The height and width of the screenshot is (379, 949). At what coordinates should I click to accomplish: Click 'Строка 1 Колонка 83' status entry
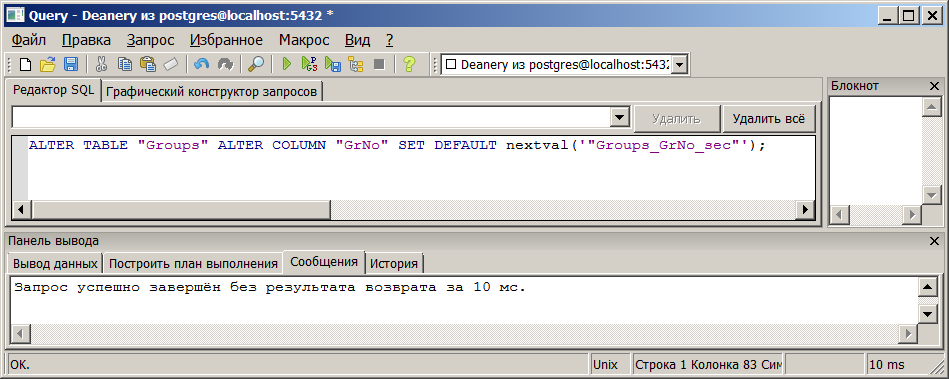tap(708, 364)
